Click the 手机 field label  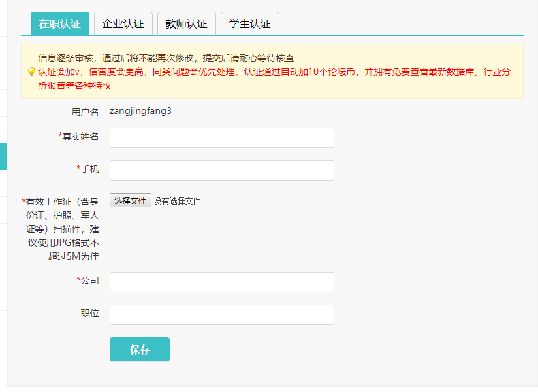pyautogui.click(x=89, y=170)
